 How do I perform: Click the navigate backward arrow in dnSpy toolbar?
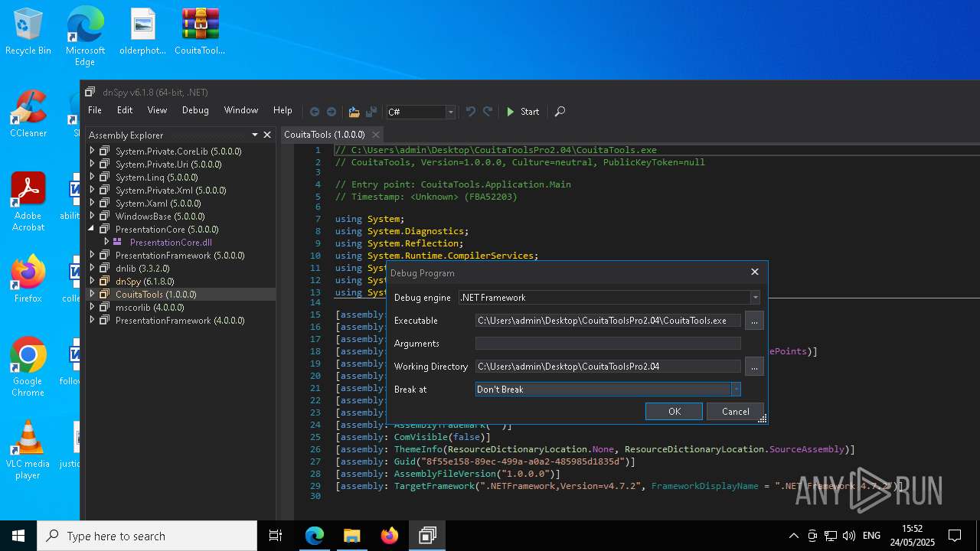tap(314, 112)
